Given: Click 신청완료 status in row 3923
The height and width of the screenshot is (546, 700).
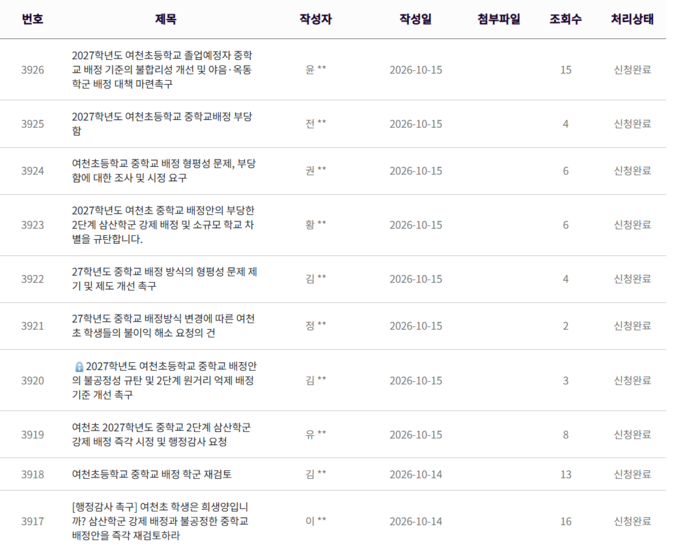Looking at the screenshot, I should [632, 225].
